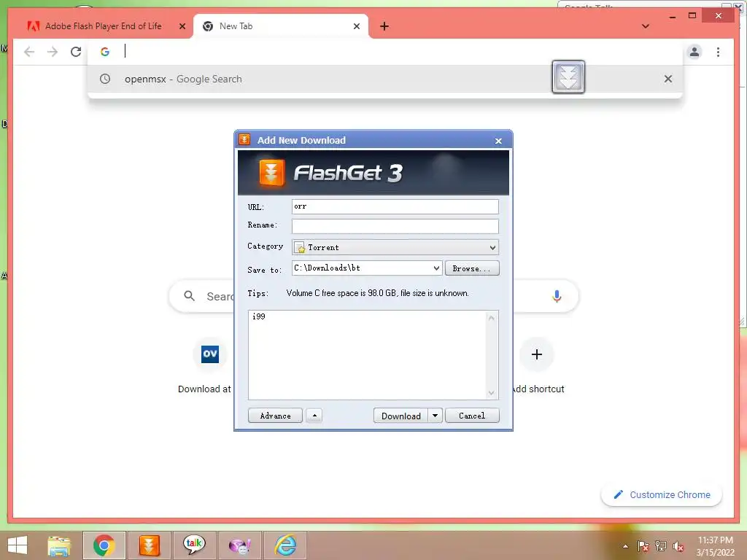
Task: Click the orange FlashGet 3 logo banner icon
Action: click(x=271, y=172)
